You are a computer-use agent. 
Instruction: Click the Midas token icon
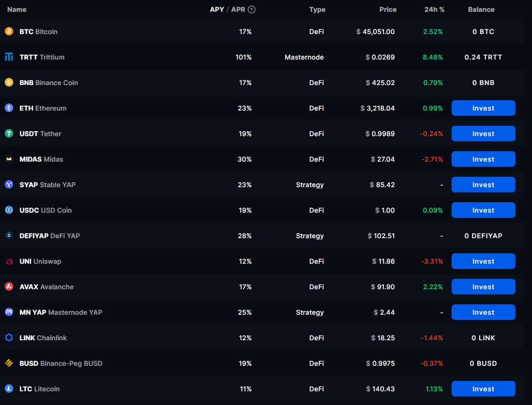[x=9, y=159]
